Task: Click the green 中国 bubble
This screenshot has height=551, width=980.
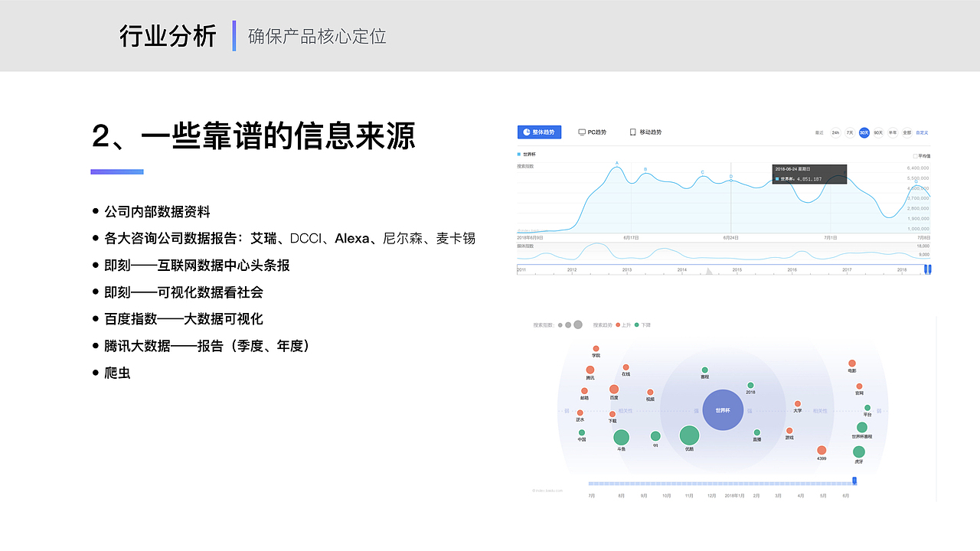Action: pos(581,432)
